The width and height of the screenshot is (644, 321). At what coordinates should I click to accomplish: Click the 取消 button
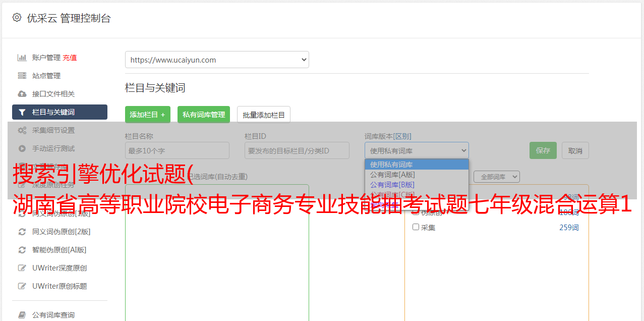point(575,150)
